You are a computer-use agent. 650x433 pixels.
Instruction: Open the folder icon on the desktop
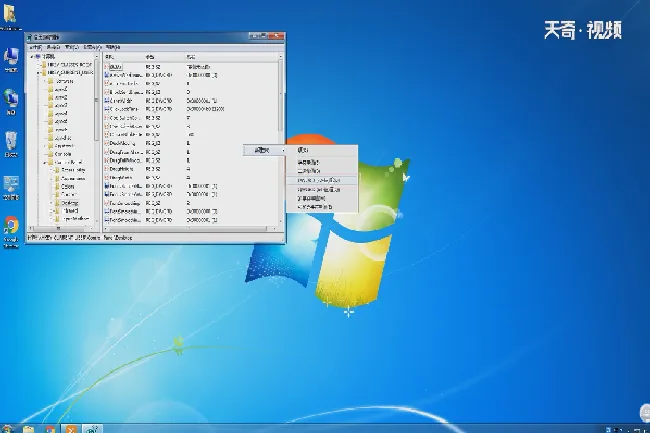(10, 16)
